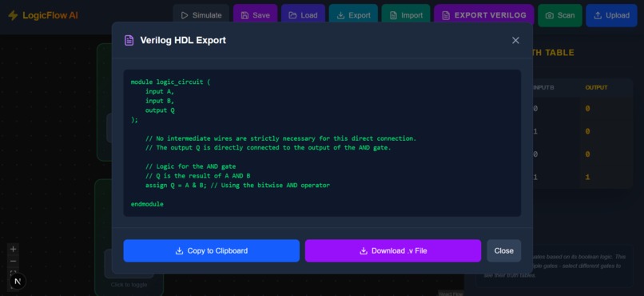Click the OUTPUT column header in truth table
The width and height of the screenshot is (644, 296).
click(x=596, y=87)
